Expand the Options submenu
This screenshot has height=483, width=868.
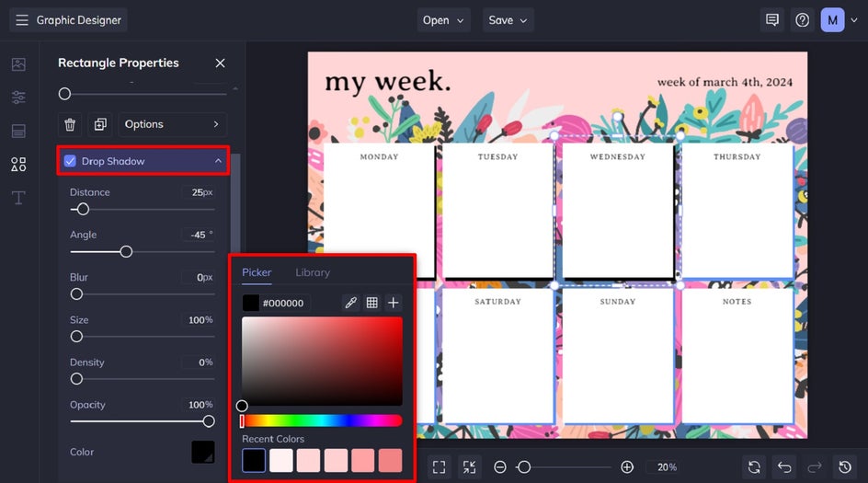tap(172, 124)
